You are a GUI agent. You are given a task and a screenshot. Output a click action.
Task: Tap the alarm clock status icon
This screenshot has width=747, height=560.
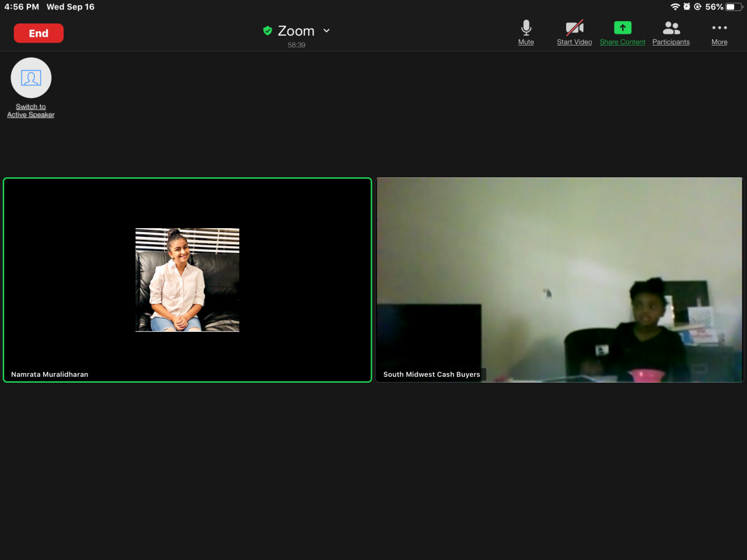pyautogui.click(x=687, y=7)
